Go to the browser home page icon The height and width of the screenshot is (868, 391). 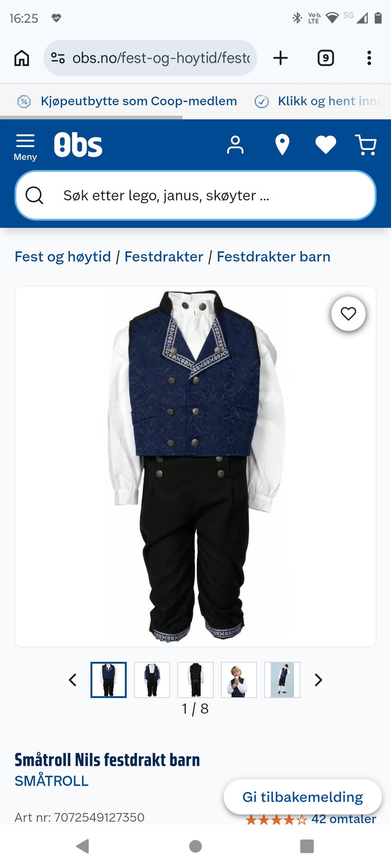pos(22,58)
